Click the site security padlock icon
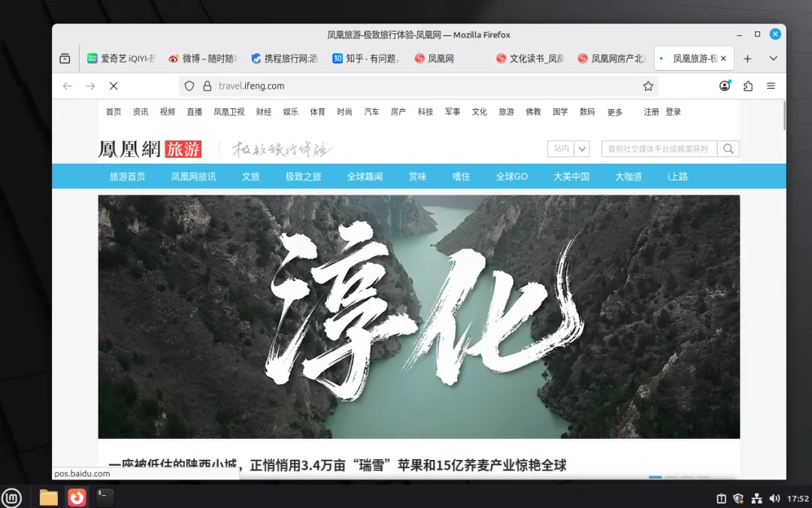Screen dimensions: 812x508 click(208, 86)
